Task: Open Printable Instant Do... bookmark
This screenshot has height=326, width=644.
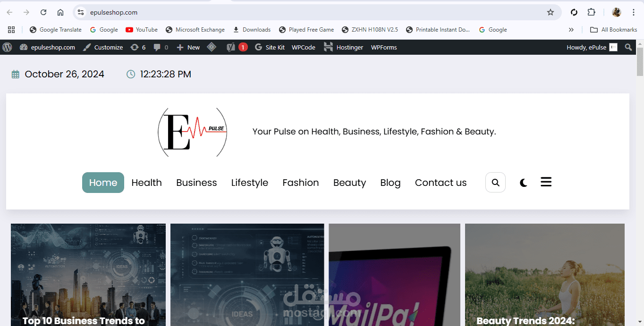Action: coord(438,30)
